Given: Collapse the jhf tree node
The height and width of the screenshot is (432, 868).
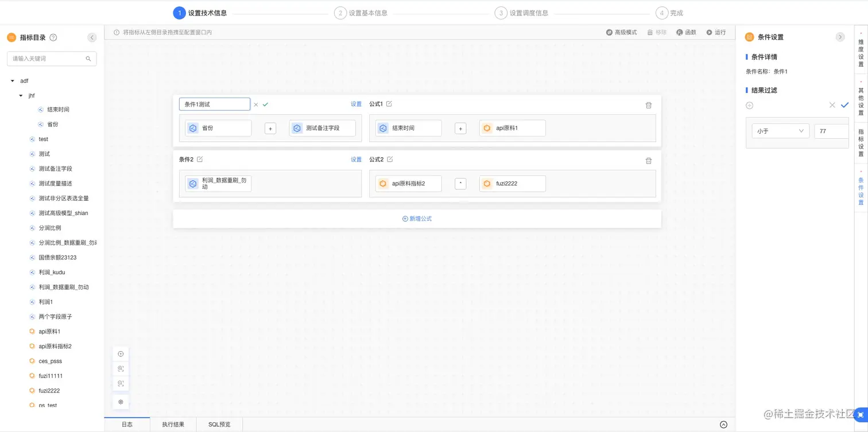Looking at the screenshot, I should pyautogui.click(x=21, y=96).
